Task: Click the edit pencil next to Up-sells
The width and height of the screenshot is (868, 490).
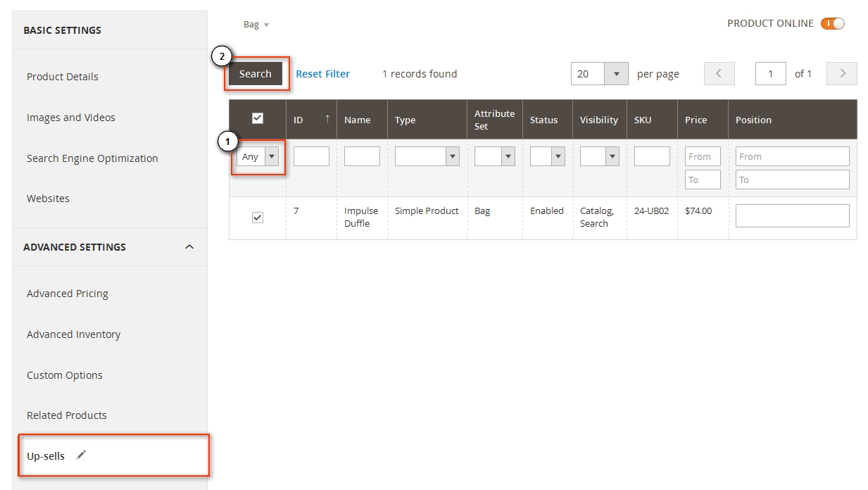Action: coord(80,456)
